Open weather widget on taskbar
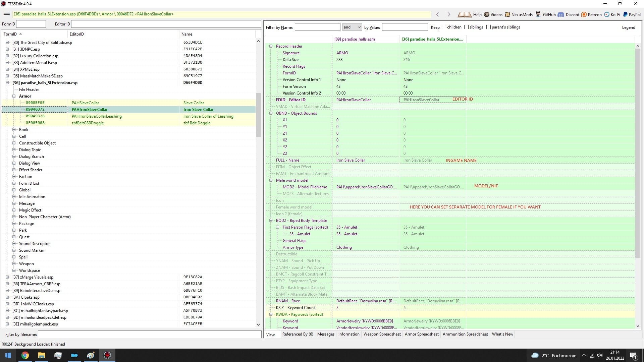The width and height of the screenshot is (644, 362). coord(554,355)
